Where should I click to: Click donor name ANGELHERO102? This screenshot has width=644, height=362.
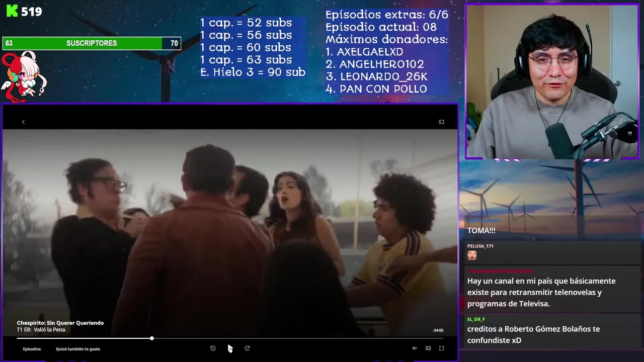point(381,64)
